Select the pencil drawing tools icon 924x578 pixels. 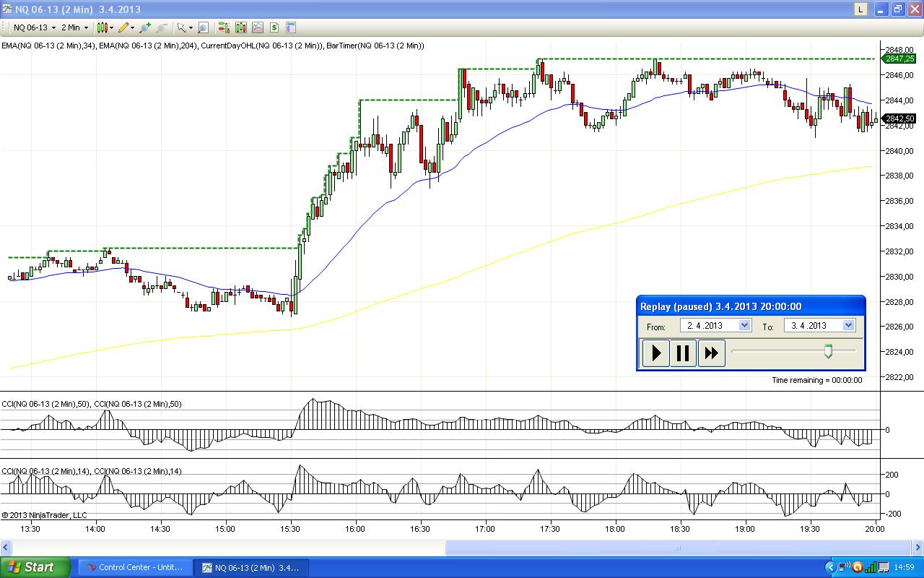pyautogui.click(x=123, y=27)
